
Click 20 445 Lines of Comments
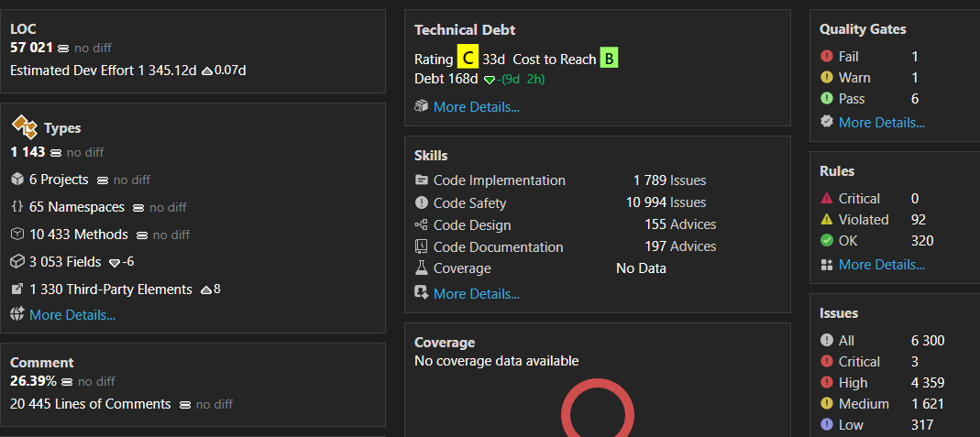91,404
